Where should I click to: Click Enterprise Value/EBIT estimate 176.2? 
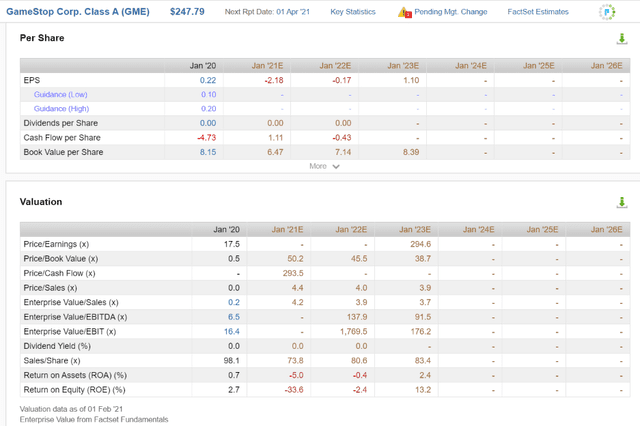(x=421, y=332)
